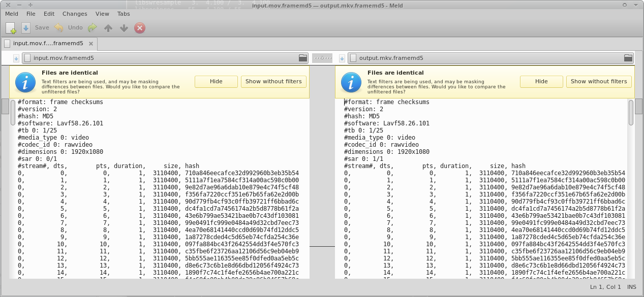Go to previous change with up arrow
This screenshot has width=644, height=297.
coord(108,28)
